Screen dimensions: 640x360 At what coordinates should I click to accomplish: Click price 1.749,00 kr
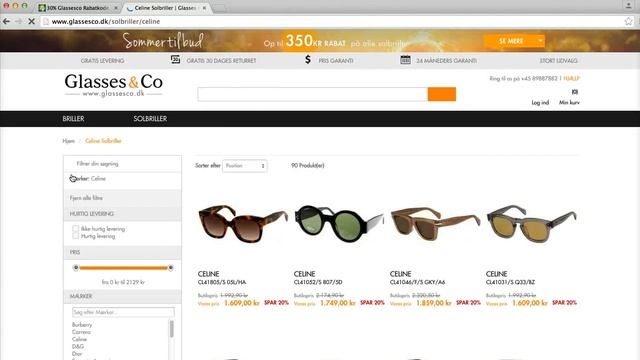point(338,303)
